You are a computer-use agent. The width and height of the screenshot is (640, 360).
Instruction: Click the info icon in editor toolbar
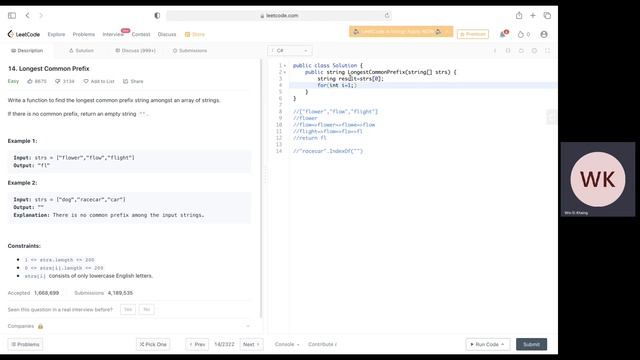pyautogui.click(x=495, y=51)
